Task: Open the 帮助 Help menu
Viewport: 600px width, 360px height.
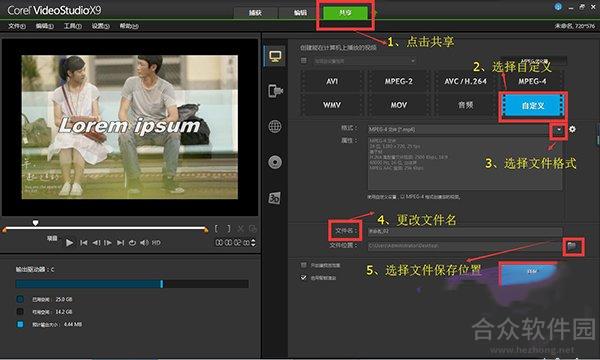Action: click(x=129, y=26)
